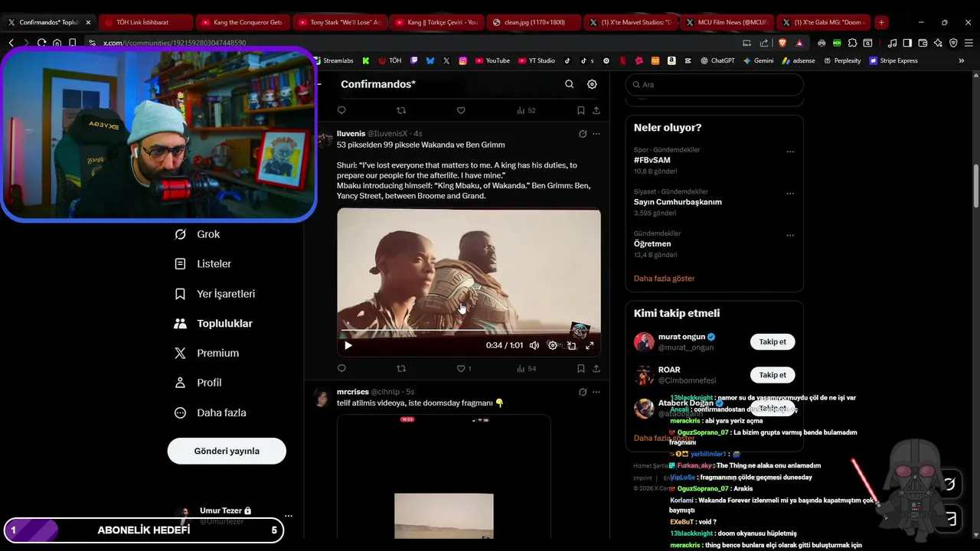Click the Gönderi yayınla button
The image size is (980, 551).
227,451
